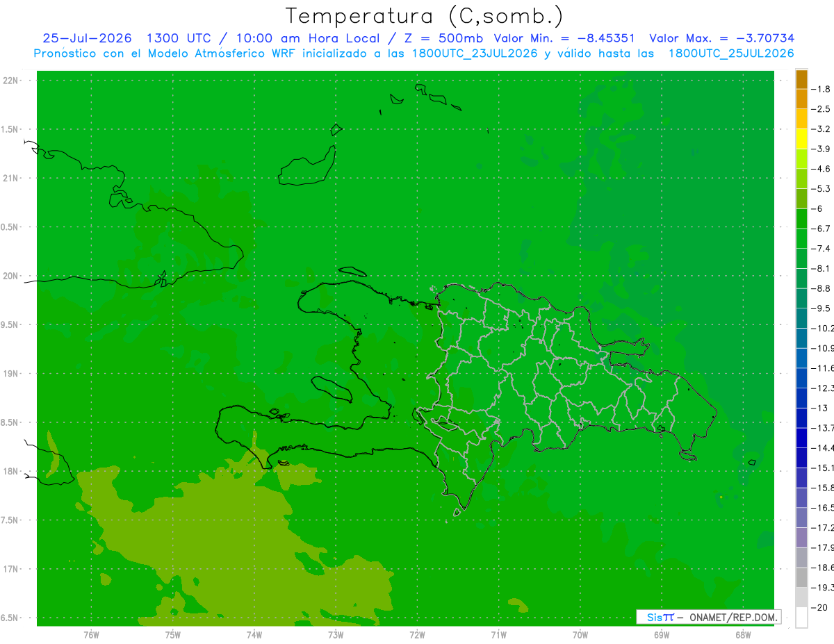Click the '-5.3' color scale value
The height and width of the screenshot is (644, 834).
coord(821,189)
